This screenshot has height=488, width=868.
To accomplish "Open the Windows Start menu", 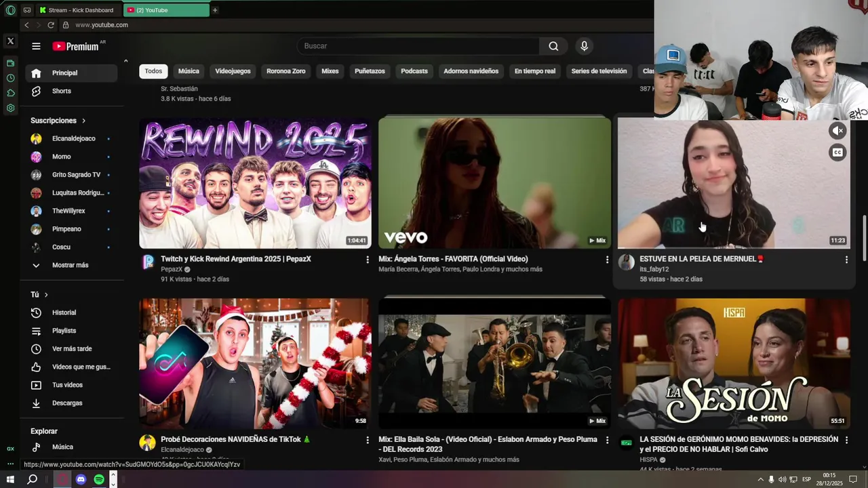I will click(10, 479).
